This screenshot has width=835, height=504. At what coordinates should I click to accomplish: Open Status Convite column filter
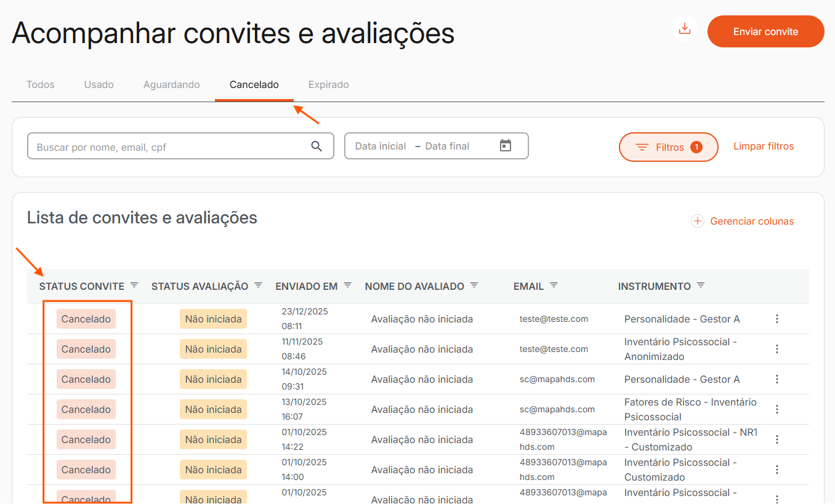coord(134,286)
